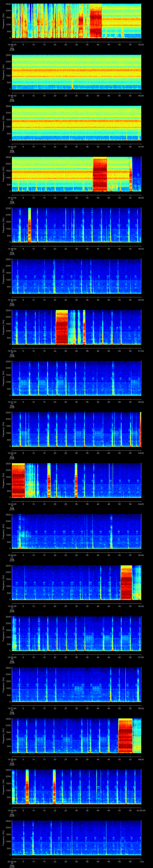Open the 19:56:00 spectrogram panel
The image size is (153, 868).
pos(77,633)
